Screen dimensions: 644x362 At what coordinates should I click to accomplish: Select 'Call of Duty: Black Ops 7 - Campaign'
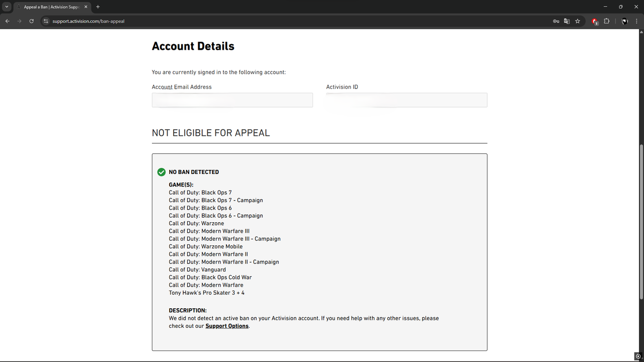216,200
